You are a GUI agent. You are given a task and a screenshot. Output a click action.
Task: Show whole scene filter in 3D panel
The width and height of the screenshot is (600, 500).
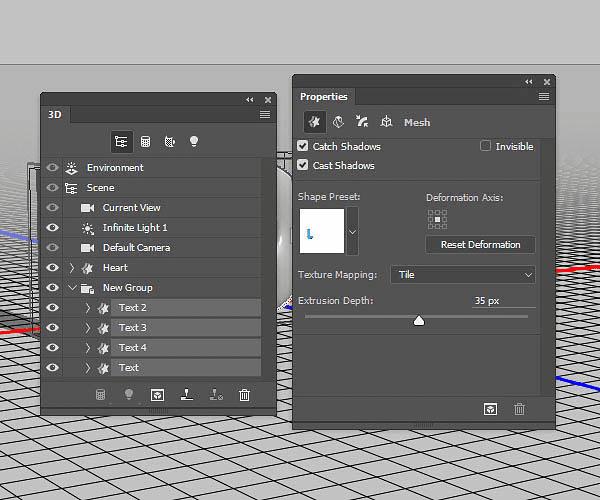[x=121, y=141]
